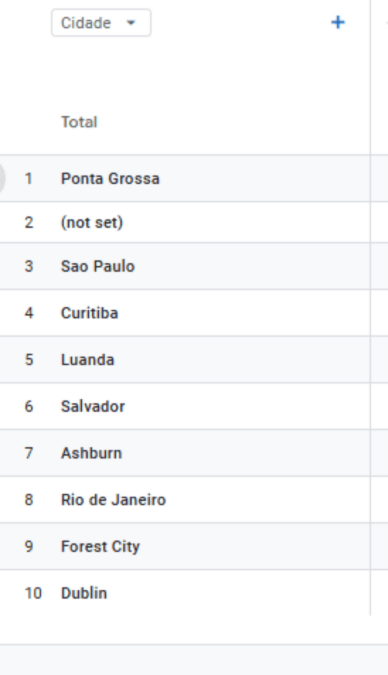Select Curitiba in the city list
The image size is (388, 675).
90,313
